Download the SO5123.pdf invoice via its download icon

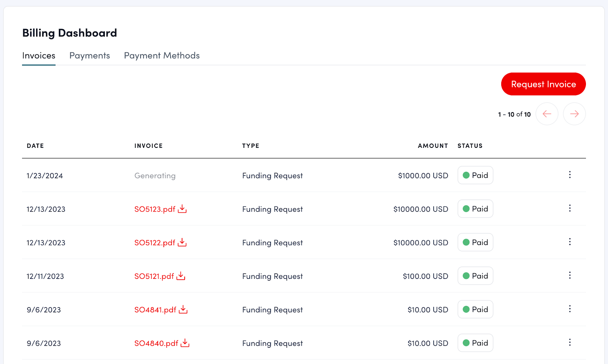(x=182, y=209)
